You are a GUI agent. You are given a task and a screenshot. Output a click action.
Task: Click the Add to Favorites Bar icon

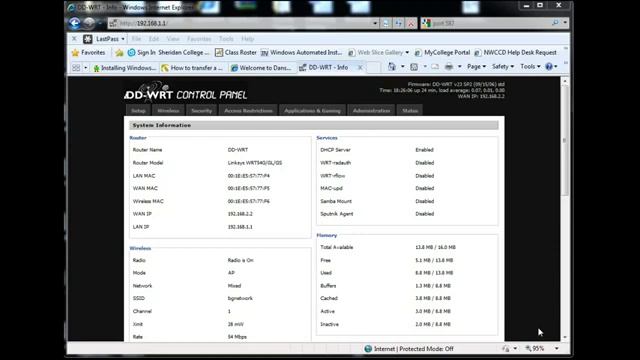pyautogui.click(x=119, y=53)
